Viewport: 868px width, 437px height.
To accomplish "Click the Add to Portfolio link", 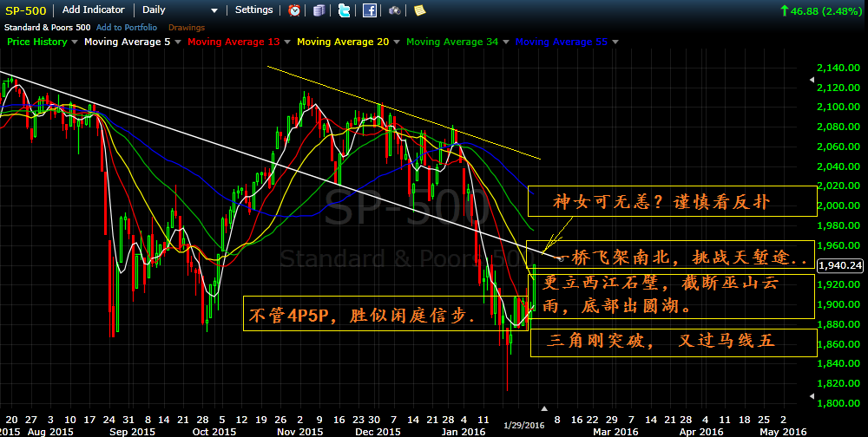I will point(127,27).
